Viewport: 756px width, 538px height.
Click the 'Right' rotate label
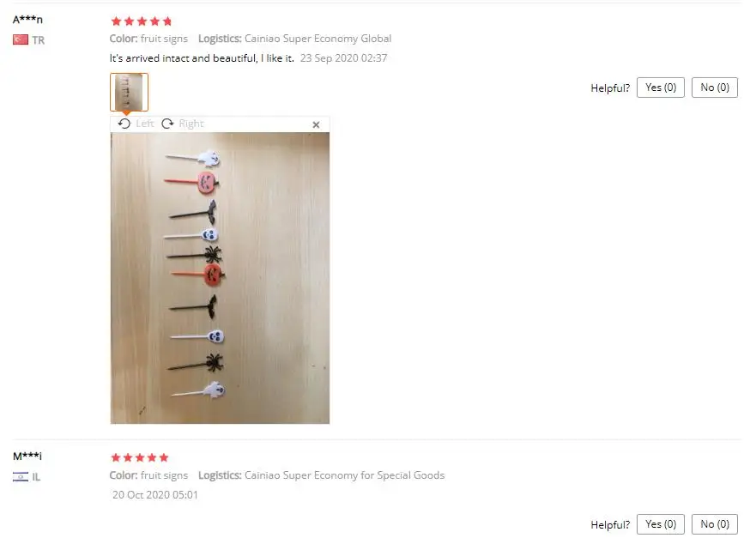click(191, 124)
